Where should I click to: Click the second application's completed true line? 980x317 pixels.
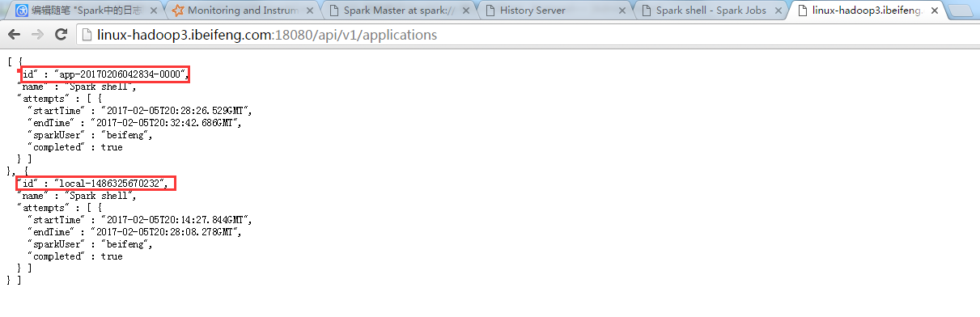click(75, 256)
